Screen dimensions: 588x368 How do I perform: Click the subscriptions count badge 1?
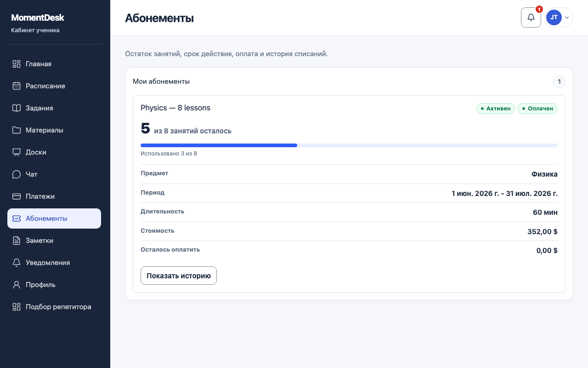pyautogui.click(x=559, y=82)
